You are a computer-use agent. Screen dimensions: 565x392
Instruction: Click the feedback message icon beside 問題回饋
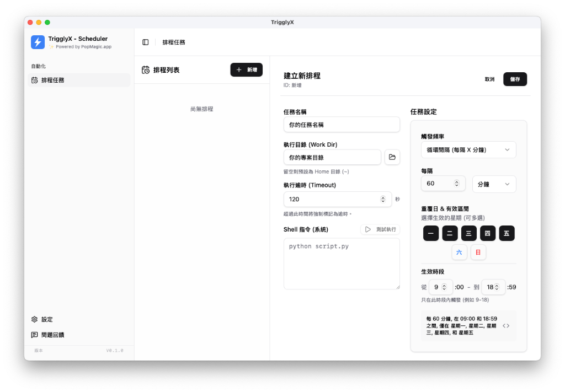tap(35, 335)
